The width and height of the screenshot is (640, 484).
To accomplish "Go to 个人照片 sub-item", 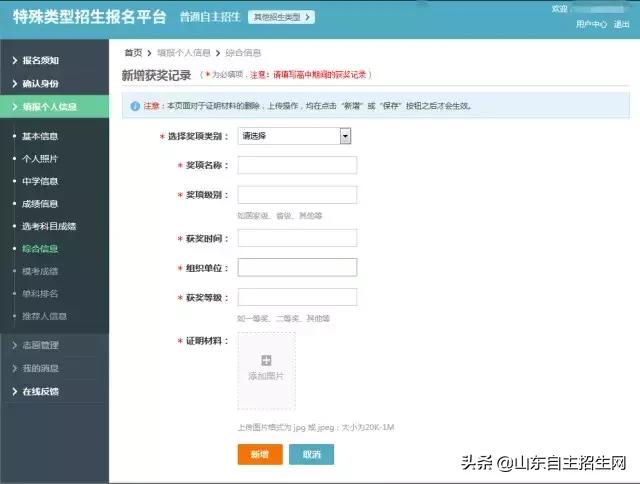I will tap(40, 159).
